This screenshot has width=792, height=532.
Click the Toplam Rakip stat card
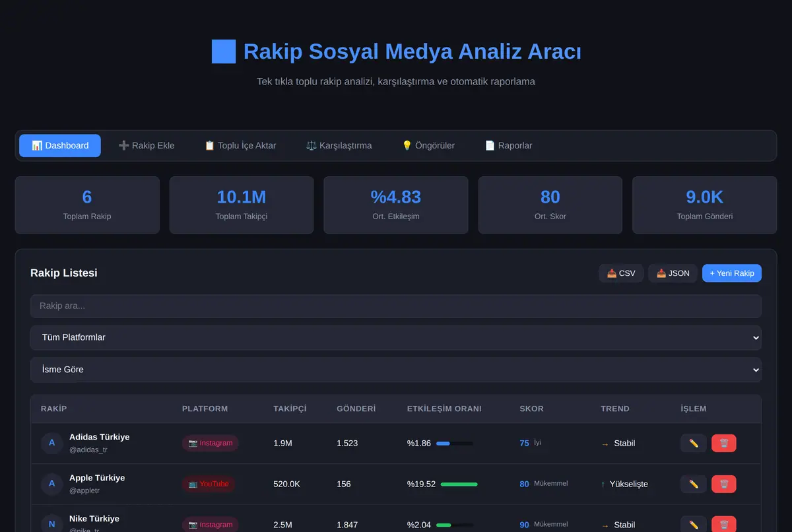[x=87, y=205]
